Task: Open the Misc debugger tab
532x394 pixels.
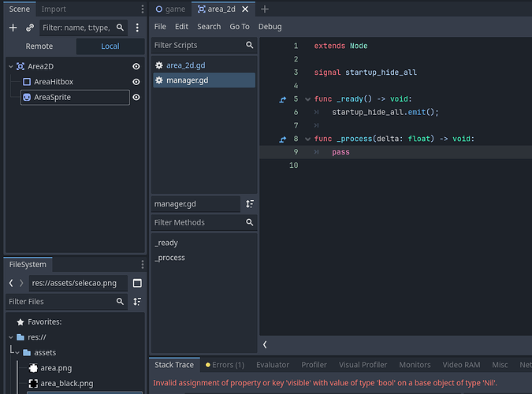Action: pos(500,365)
